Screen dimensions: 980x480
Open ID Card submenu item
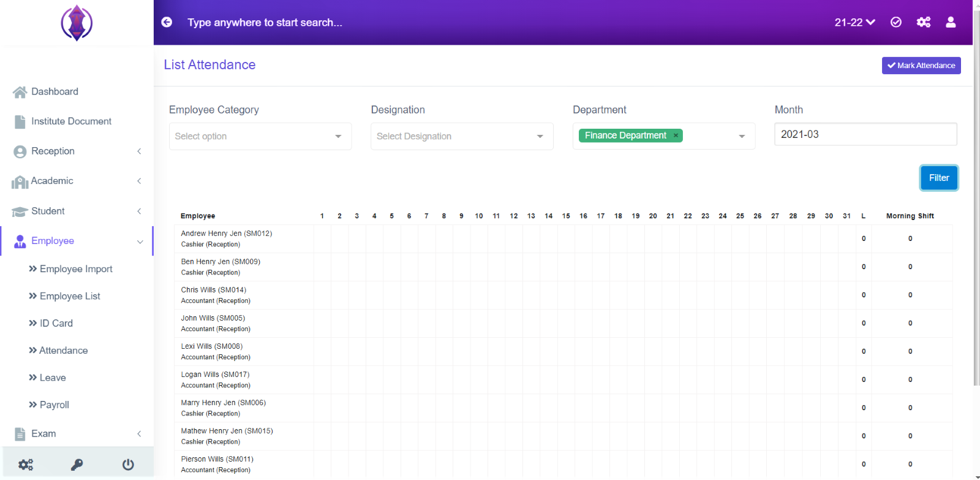[56, 323]
